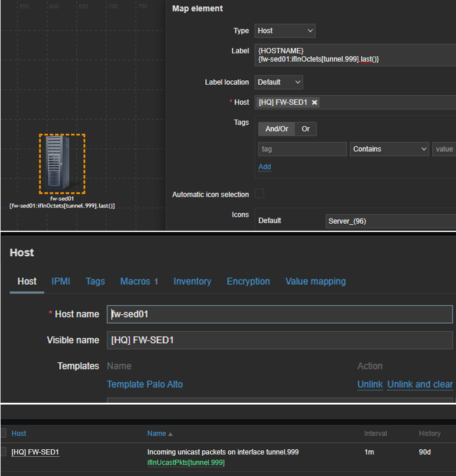456x476 pixels.
Task: Click the Add tag link
Action: pos(265,167)
